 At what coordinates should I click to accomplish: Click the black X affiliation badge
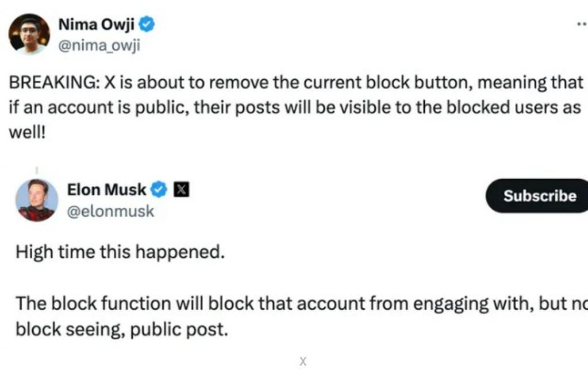point(181,190)
